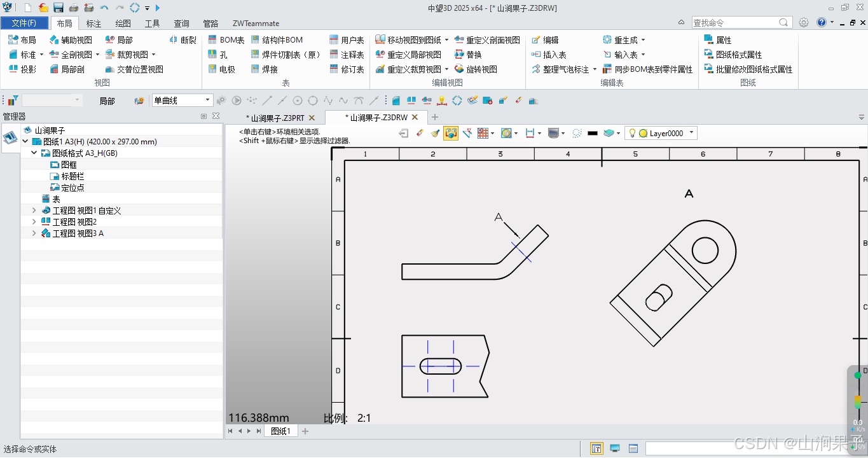
Task: Click the 交替位置视图 tool
Action: click(134, 69)
